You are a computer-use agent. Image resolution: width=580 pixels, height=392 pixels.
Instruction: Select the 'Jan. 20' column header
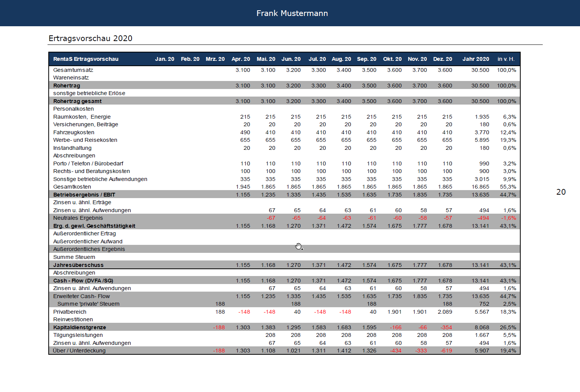point(165,59)
